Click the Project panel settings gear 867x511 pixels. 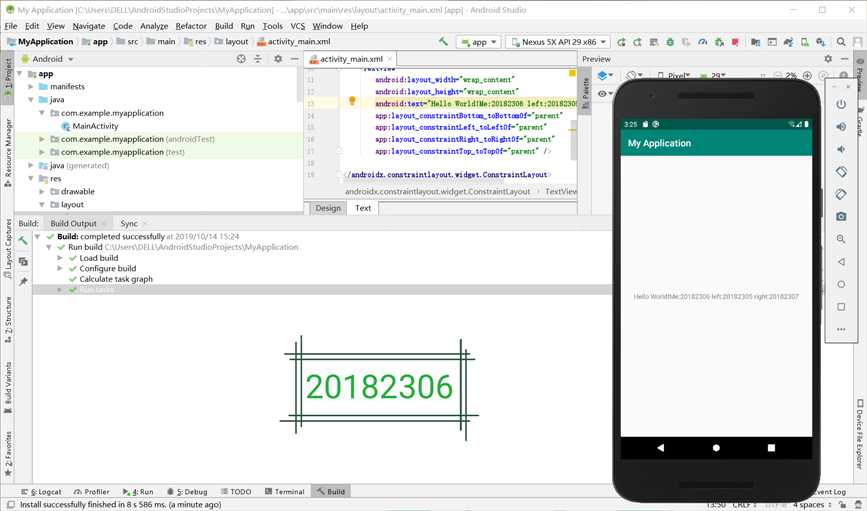click(278, 59)
